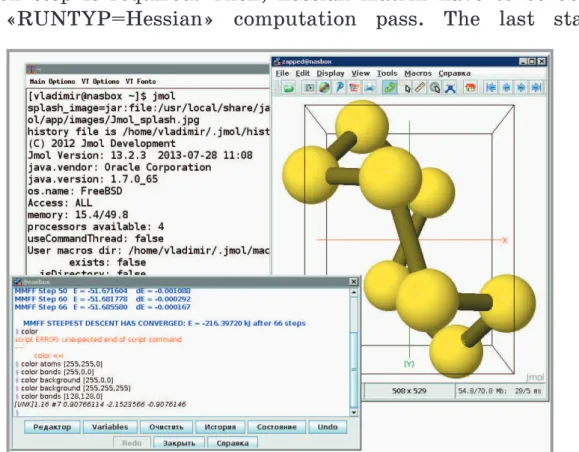The image size is (579, 452).
Task: Open the View menu in Jmol
Action: tap(360, 73)
